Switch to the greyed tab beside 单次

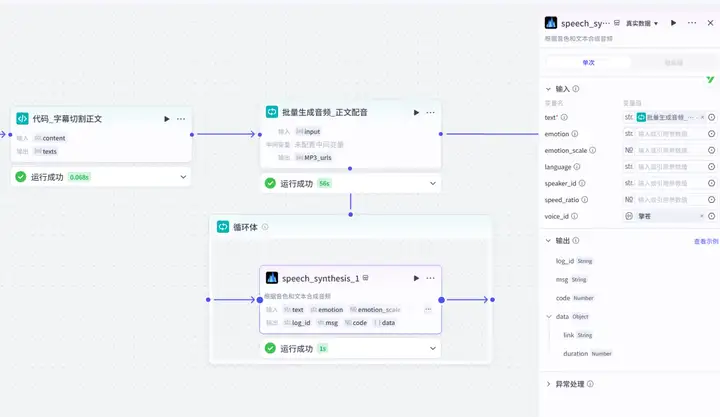tap(673, 62)
